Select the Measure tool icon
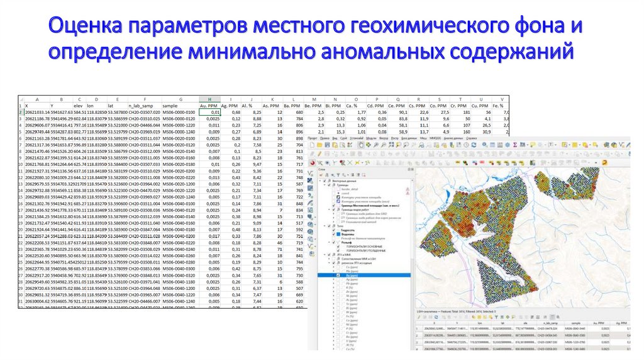 [523, 145]
